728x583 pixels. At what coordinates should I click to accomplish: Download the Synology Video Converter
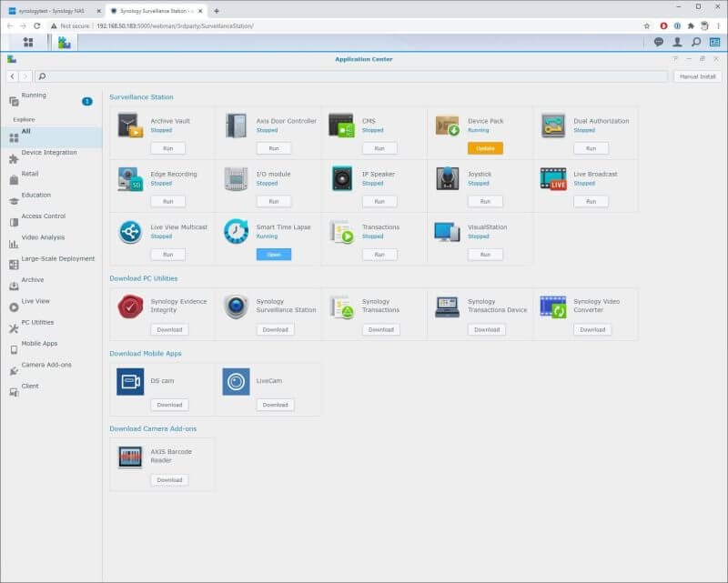591,329
